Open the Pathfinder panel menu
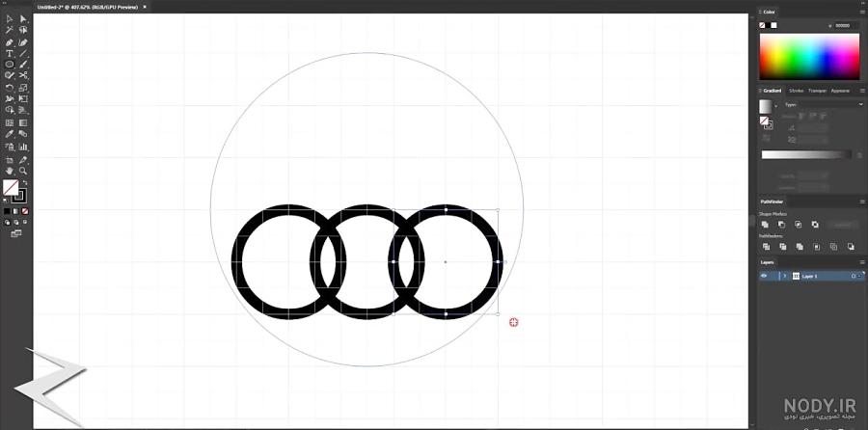 click(x=862, y=202)
